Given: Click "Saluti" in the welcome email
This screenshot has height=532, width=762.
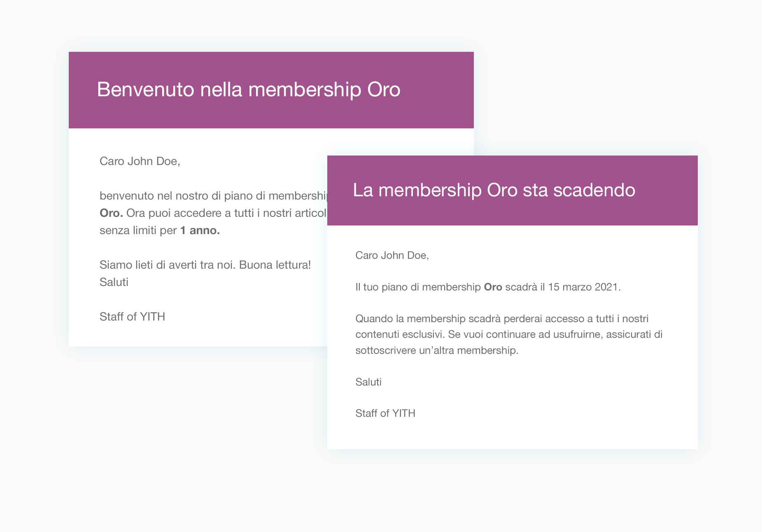Looking at the screenshot, I should point(114,282).
